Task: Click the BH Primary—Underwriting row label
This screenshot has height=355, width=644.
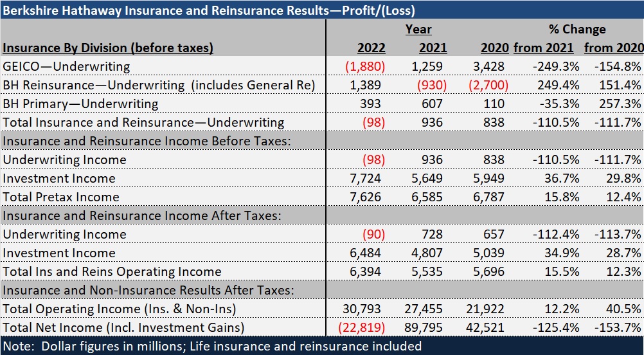Action: 80,104
